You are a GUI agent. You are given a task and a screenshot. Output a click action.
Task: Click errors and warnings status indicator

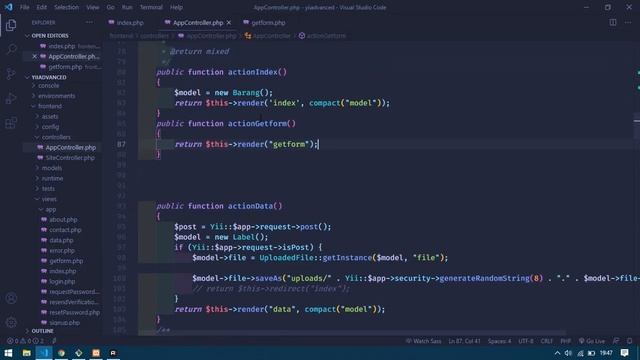tap(25, 341)
